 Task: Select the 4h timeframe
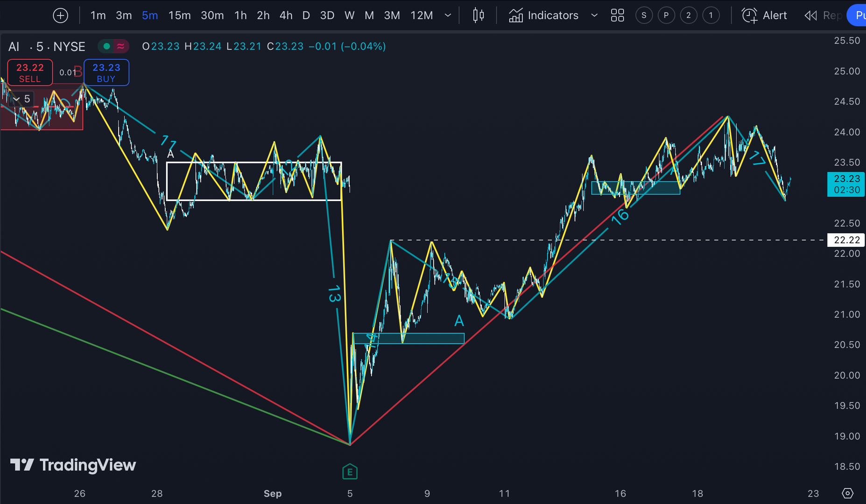(x=286, y=15)
